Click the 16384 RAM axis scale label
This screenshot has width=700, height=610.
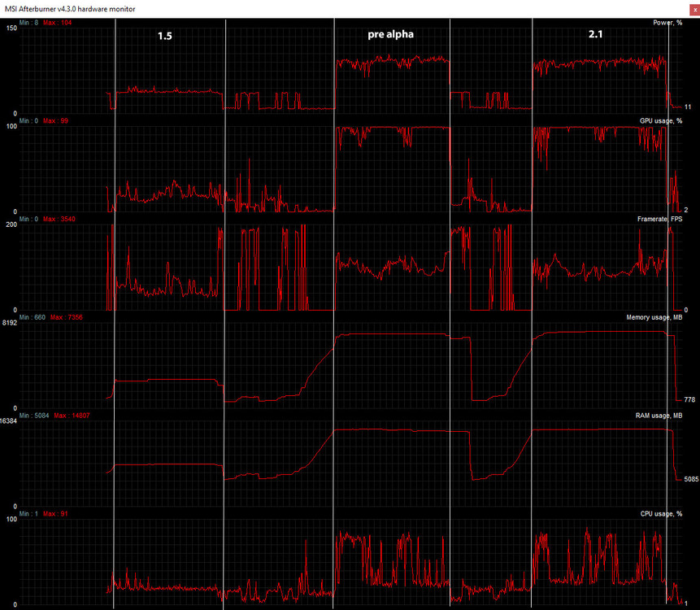(9, 421)
